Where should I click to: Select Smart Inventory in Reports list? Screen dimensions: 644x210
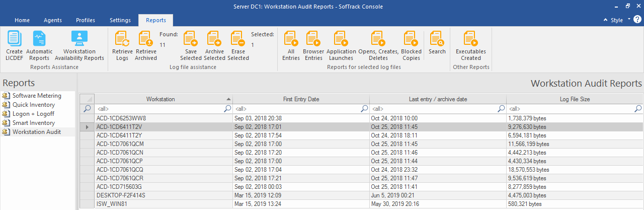coord(34,123)
